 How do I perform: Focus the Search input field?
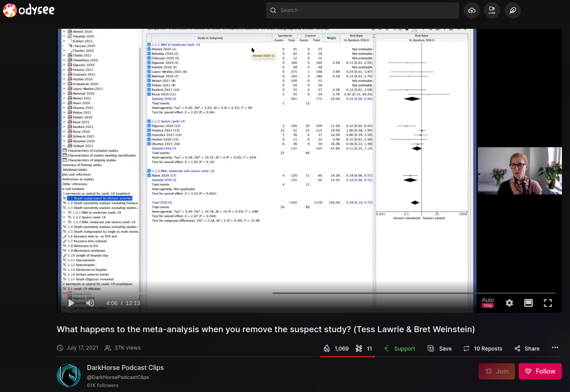pyautogui.click(x=362, y=10)
